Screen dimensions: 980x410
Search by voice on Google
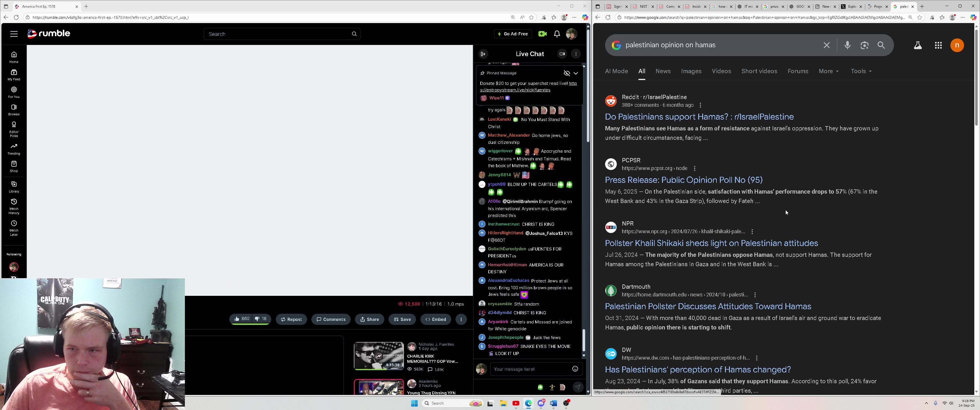[848, 45]
